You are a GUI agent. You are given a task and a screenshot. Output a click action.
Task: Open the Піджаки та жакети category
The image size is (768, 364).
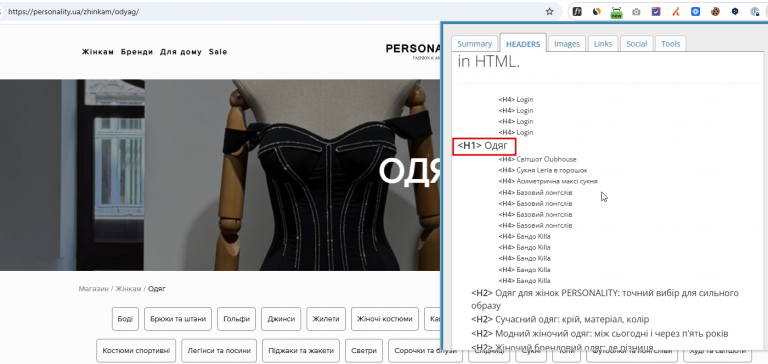coord(301,351)
